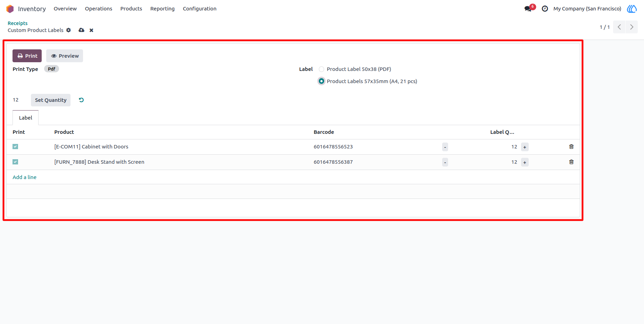This screenshot has height=324, width=644.
Task: Go to previous record arrow
Action: point(619,27)
